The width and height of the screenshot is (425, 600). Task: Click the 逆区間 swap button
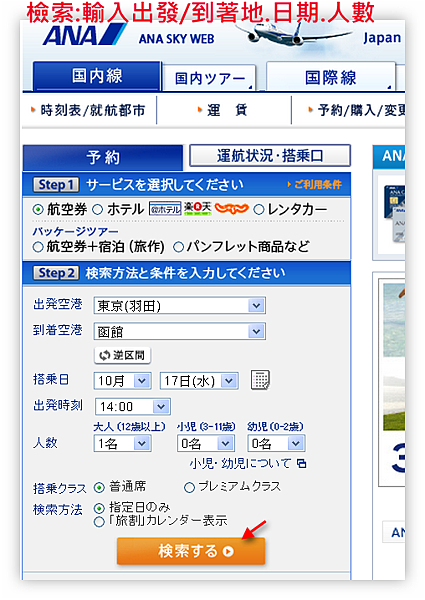(122, 355)
